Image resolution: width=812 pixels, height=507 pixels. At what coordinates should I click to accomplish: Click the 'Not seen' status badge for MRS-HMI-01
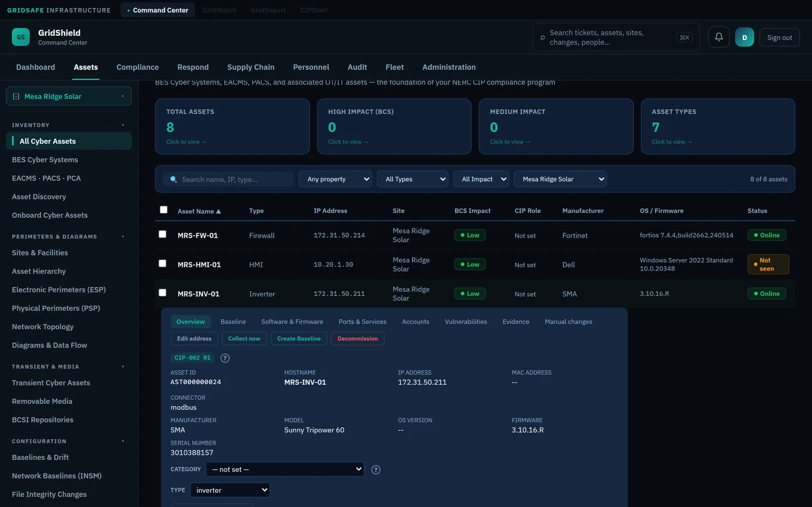click(768, 264)
